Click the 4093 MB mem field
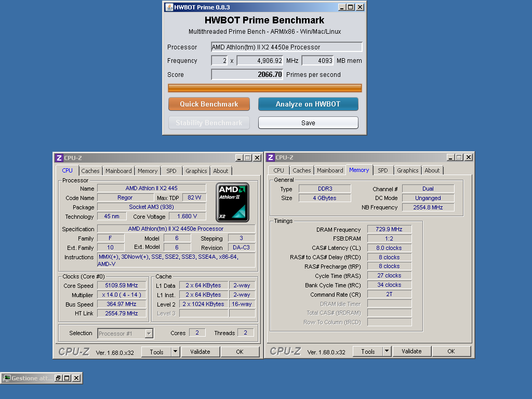 tap(317, 61)
